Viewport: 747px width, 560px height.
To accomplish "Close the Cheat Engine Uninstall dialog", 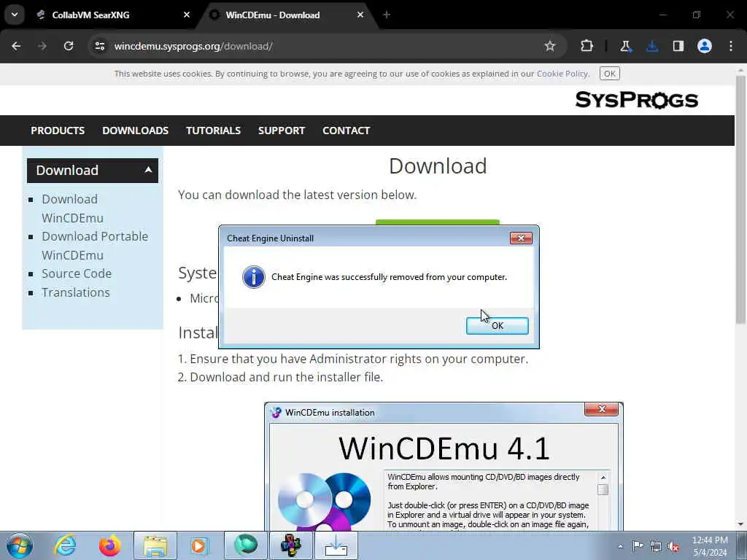I will click(521, 238).
